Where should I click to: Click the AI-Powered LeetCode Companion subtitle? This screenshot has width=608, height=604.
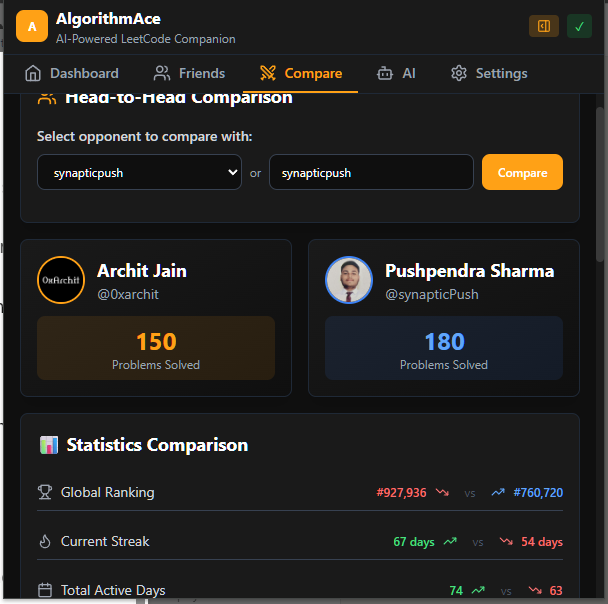click(x=145, y=39)
